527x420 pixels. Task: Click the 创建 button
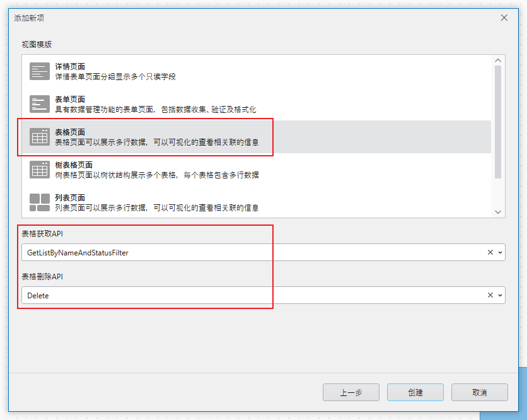click(x=415, y=392)
